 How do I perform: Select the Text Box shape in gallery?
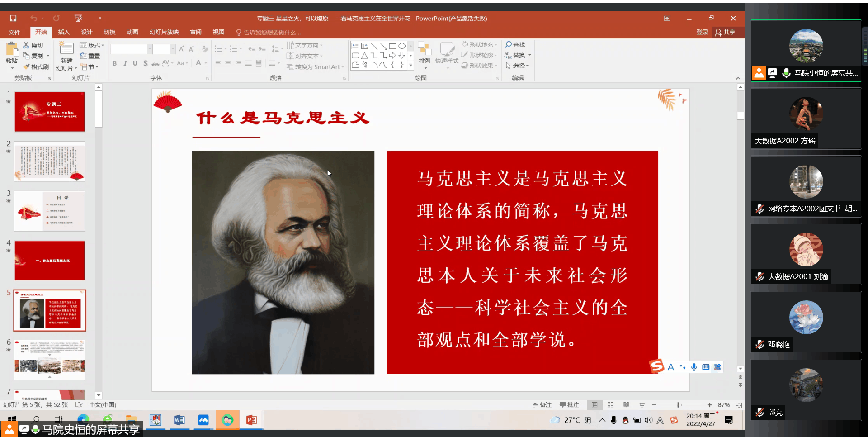pyautogui.click(x=355, y=46)
